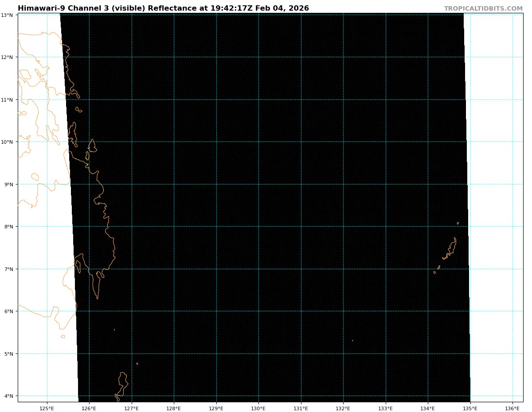Click the small island dot near 134.7°E, 8.1°N

click(458, 223)
